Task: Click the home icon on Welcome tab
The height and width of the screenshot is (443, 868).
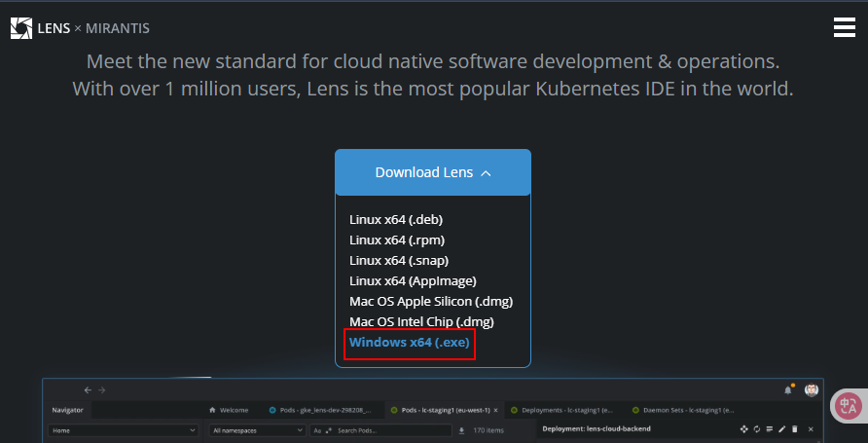Action: tap(212, 410)
